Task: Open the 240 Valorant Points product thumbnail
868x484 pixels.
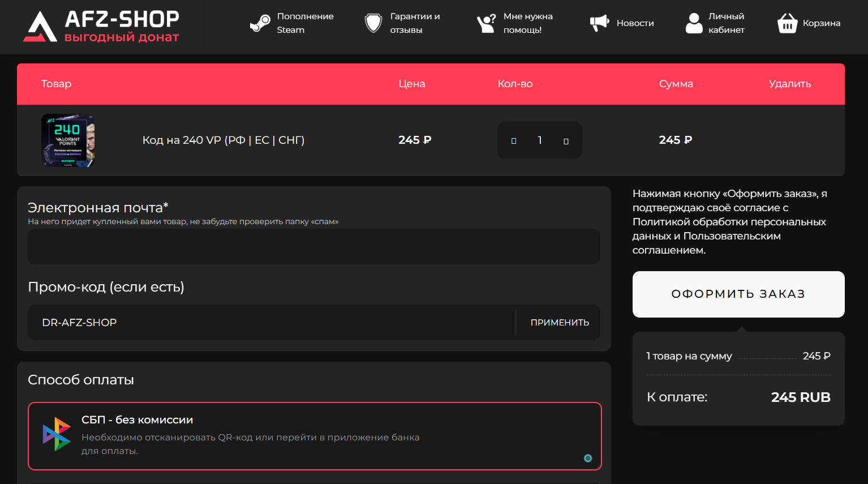Action: tap(68, 140)
